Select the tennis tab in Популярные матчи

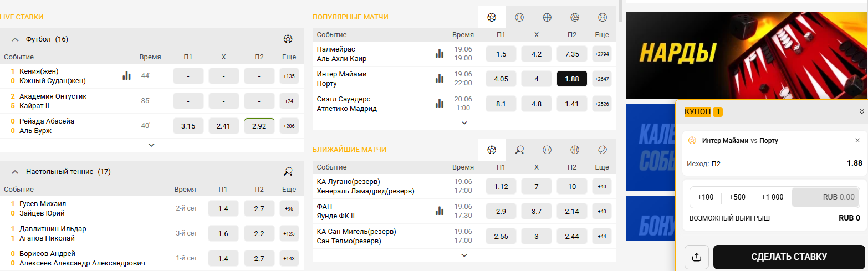pyautogui.click(x=519, y=17)
